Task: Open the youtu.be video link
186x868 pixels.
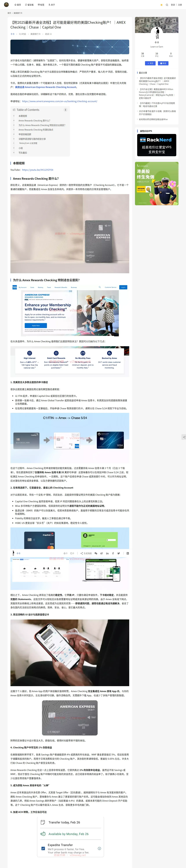Action: [38, 170]
